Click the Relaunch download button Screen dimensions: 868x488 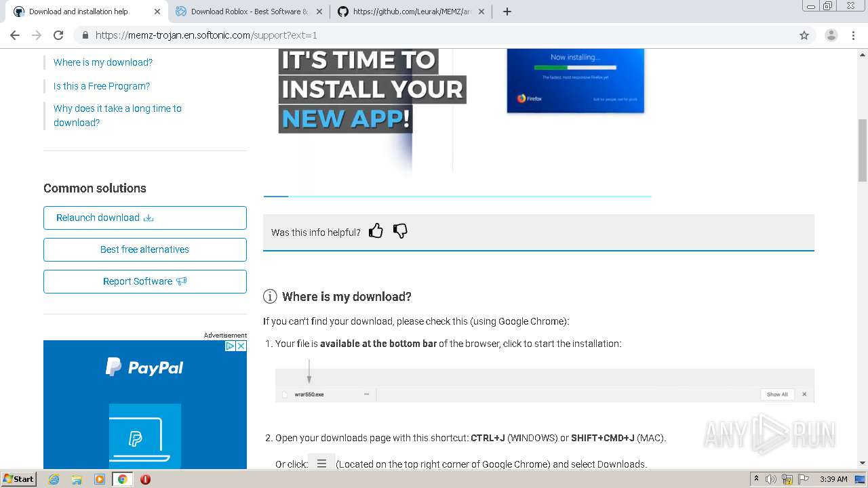145,218
